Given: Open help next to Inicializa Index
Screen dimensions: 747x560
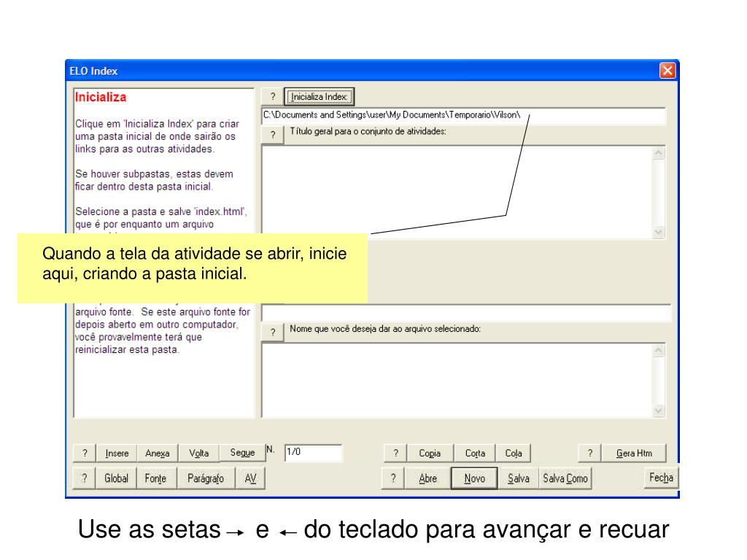Looking at the screenshot, I should tap(273, 97).
